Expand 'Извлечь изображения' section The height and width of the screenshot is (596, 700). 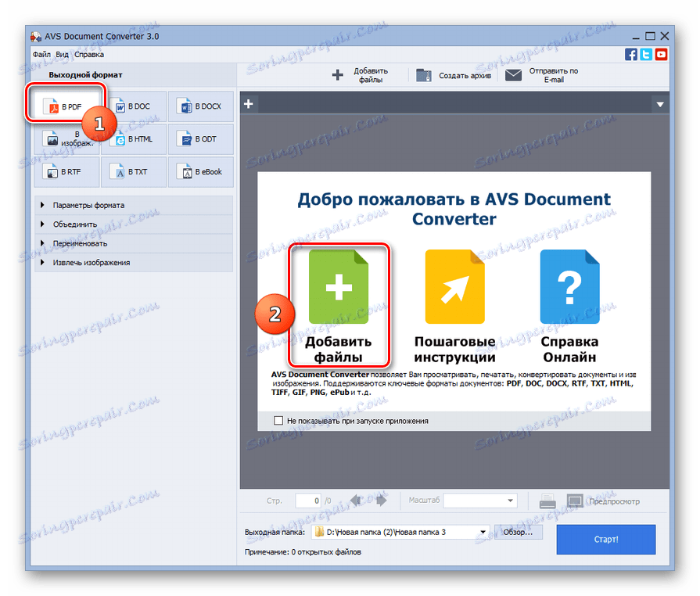[x=134, y=263]
